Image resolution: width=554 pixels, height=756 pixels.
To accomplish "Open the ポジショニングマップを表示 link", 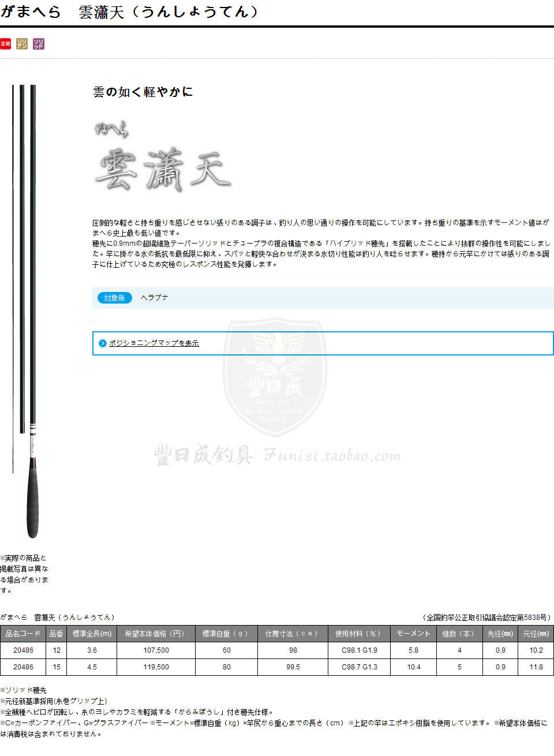I will click(x=154, y=343).
